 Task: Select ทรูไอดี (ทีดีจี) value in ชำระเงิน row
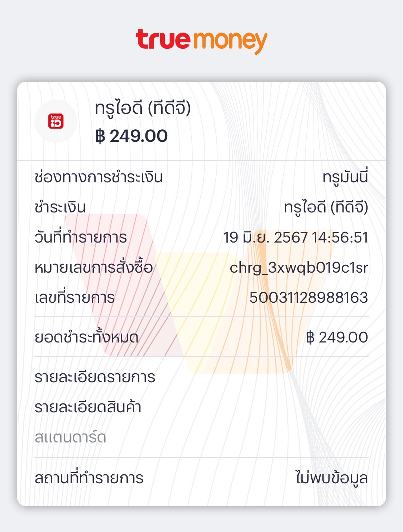point(326,207)
